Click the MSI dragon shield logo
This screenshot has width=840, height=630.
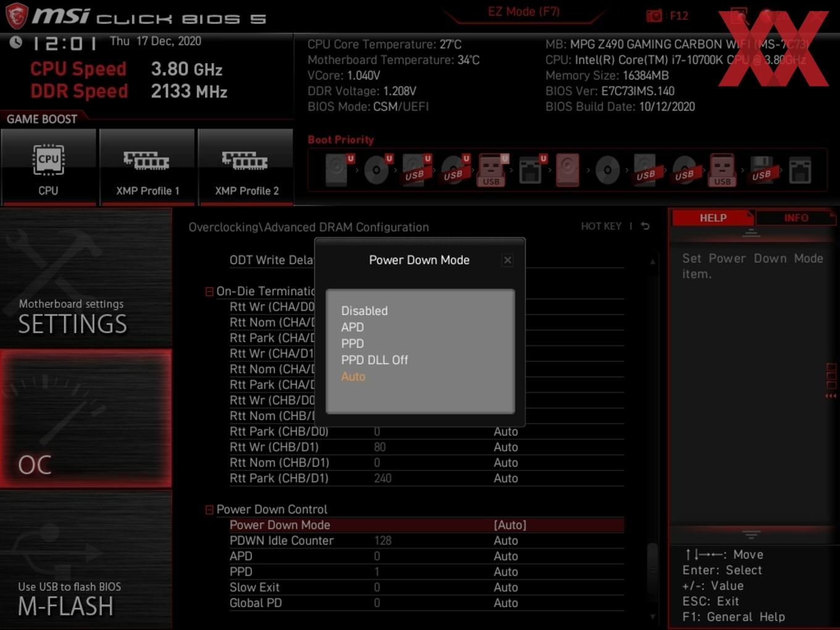click(17, 15)
